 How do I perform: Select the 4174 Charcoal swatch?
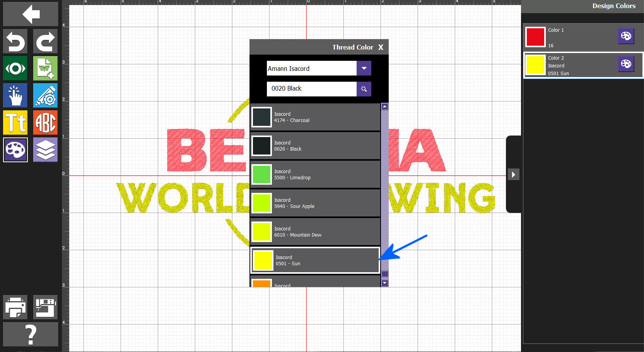click(x=262, y=117)
